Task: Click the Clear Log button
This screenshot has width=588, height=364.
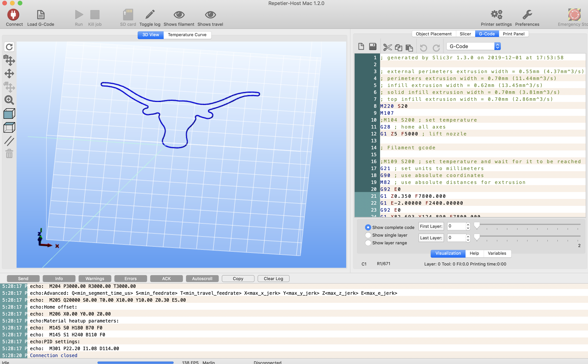Action: [x=273, y=279]
